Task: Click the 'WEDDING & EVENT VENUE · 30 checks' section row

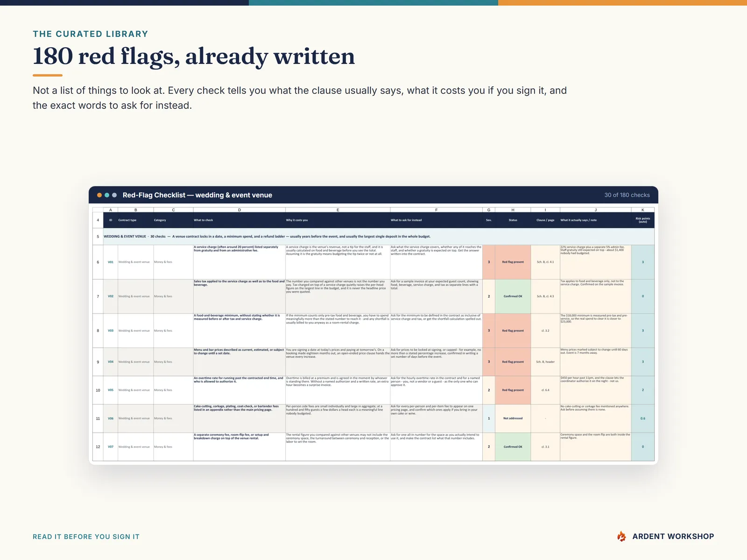Action: (x=379, y=237)
